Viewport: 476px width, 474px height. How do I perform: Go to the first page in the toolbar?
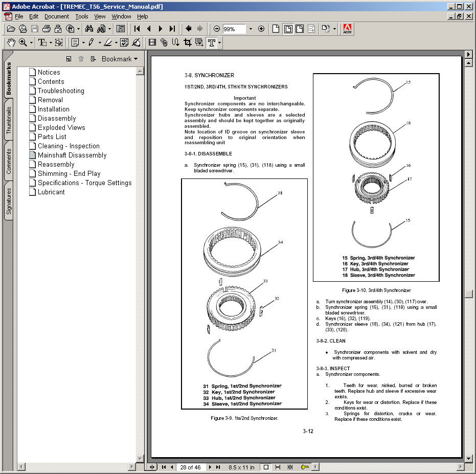[x=137, y=29]
